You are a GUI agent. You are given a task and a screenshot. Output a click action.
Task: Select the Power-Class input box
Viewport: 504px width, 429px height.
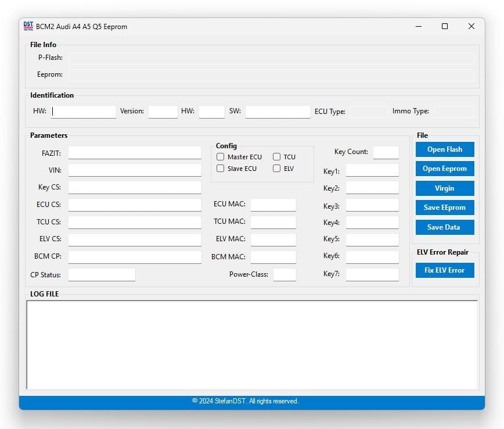point(285,274)
